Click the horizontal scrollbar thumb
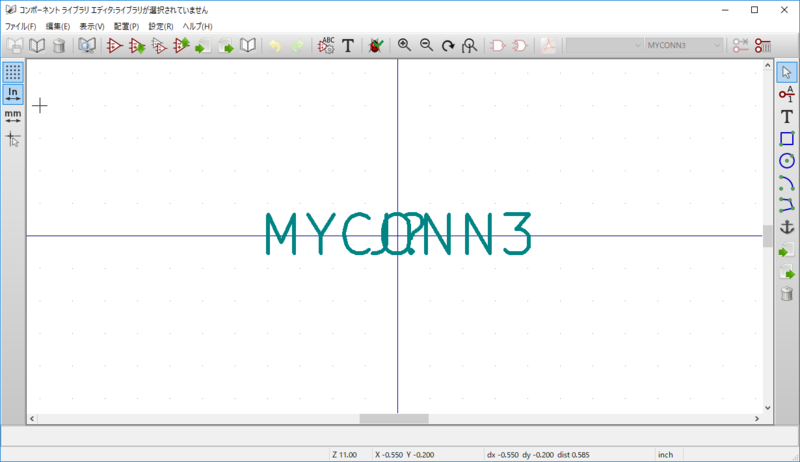The width and height of the screenshot is (800, 462). pos(394,419)
